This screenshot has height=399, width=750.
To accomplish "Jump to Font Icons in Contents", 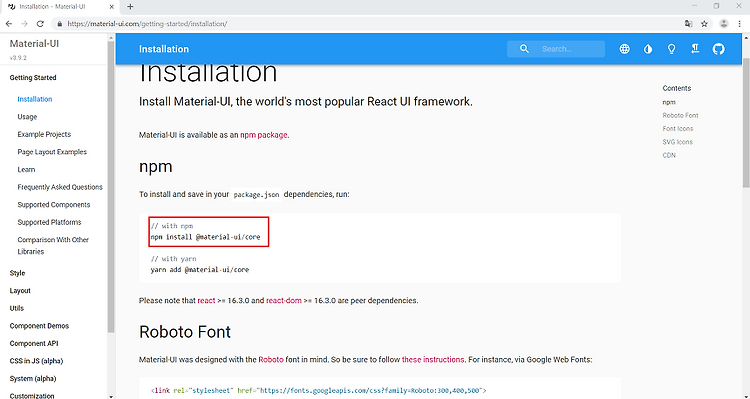I will coord(678,129).
